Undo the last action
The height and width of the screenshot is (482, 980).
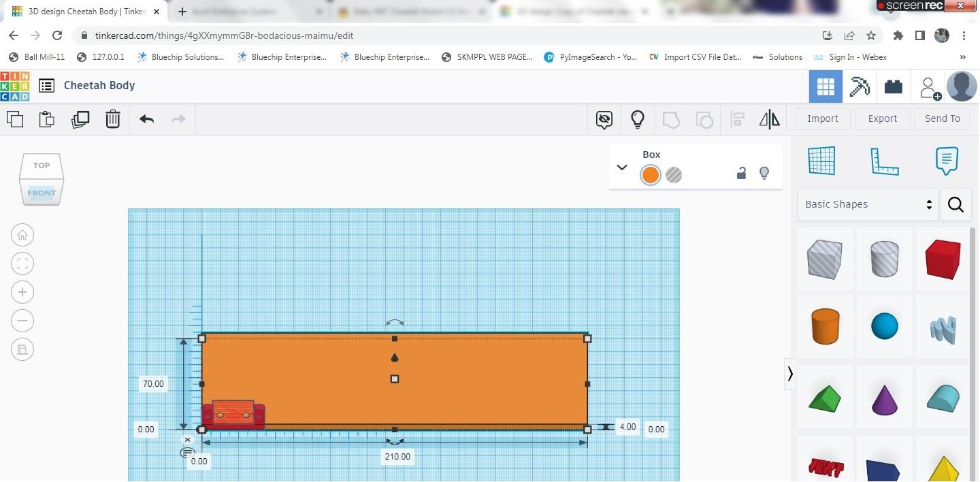(x=147, y=119)
